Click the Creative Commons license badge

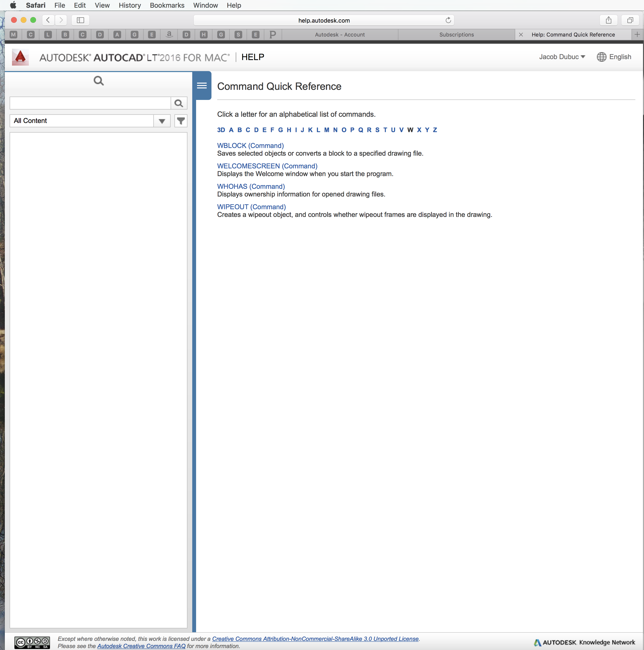tap(32, 642)
